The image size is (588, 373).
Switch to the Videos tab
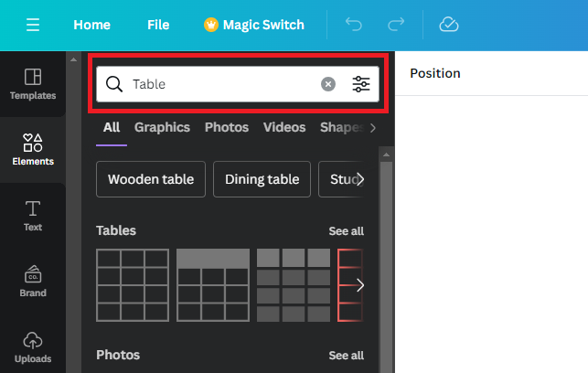tap(284, 127)
